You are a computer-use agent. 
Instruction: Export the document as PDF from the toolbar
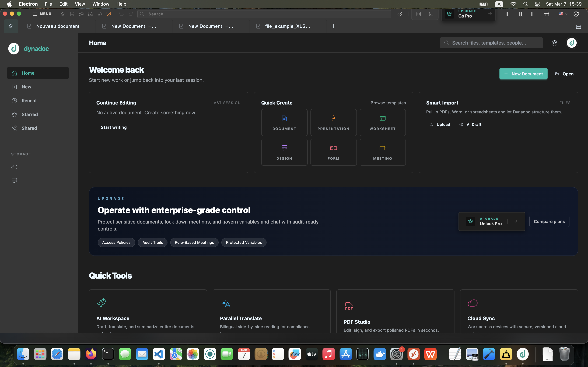pos(99,14)
